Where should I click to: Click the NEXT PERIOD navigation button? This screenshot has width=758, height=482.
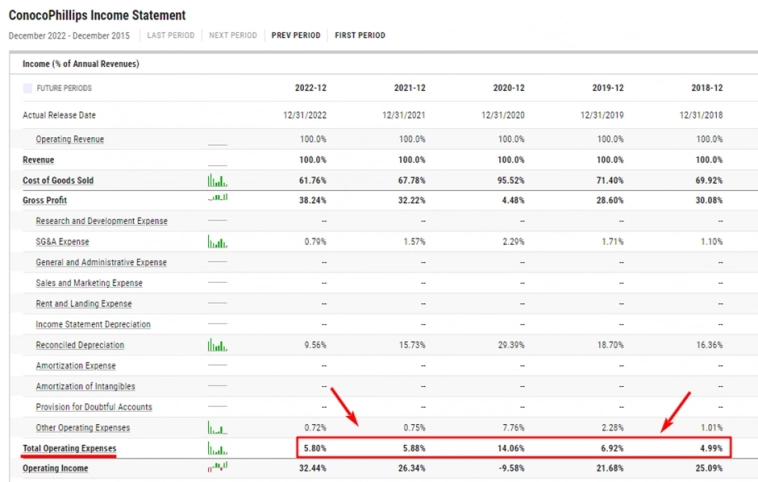pos(233,36)
